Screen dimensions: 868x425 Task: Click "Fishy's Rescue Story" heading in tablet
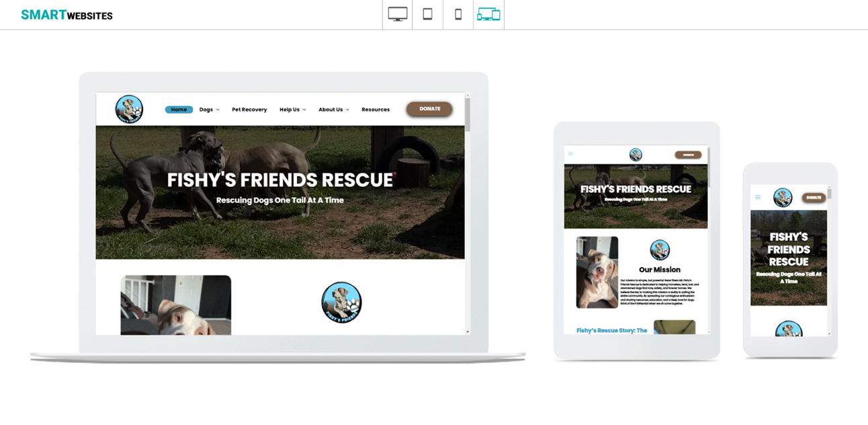(612, 330)
